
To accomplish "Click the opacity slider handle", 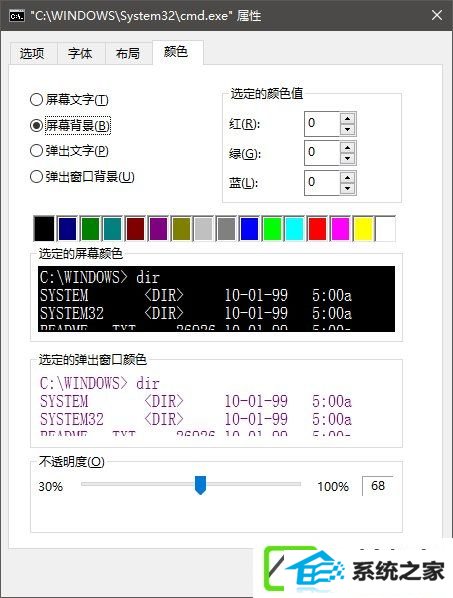I will pos(201,485).
